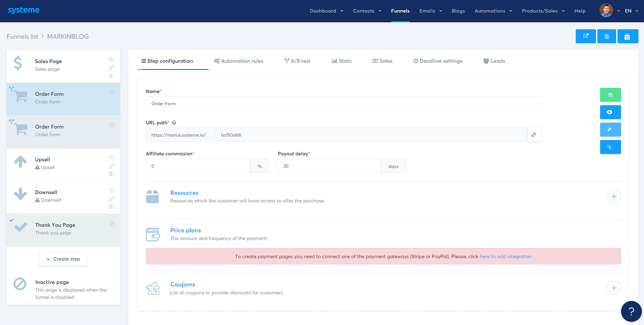644x325 pixels.
Task: Expand Resources with the plus button
Action: (614, 196)
